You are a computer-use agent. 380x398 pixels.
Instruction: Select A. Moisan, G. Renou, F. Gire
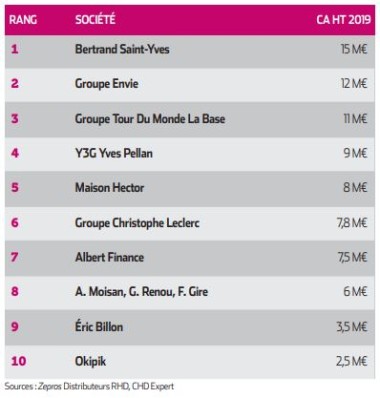[x=142, y=292]
